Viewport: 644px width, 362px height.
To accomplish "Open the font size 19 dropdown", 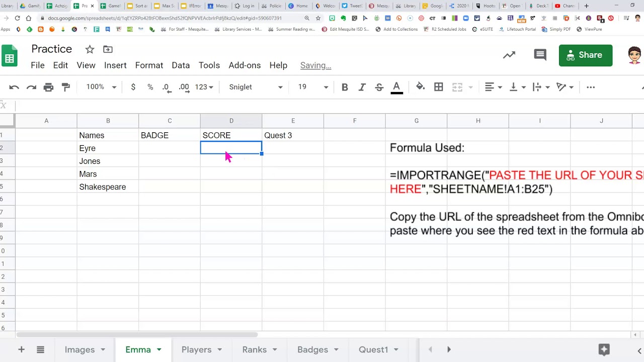I will pyautogui.click(x=313, y=87).
